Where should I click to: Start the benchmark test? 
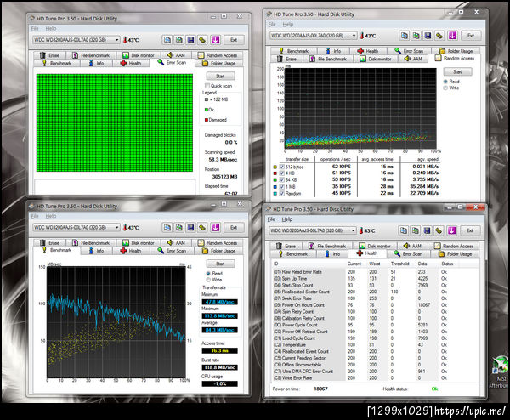[220, 264]
